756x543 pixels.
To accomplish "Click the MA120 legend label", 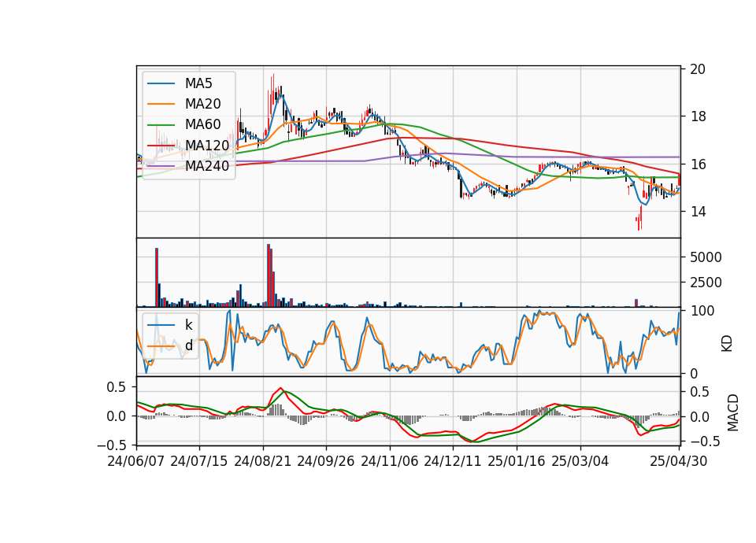I will click(x=207, y=145).
